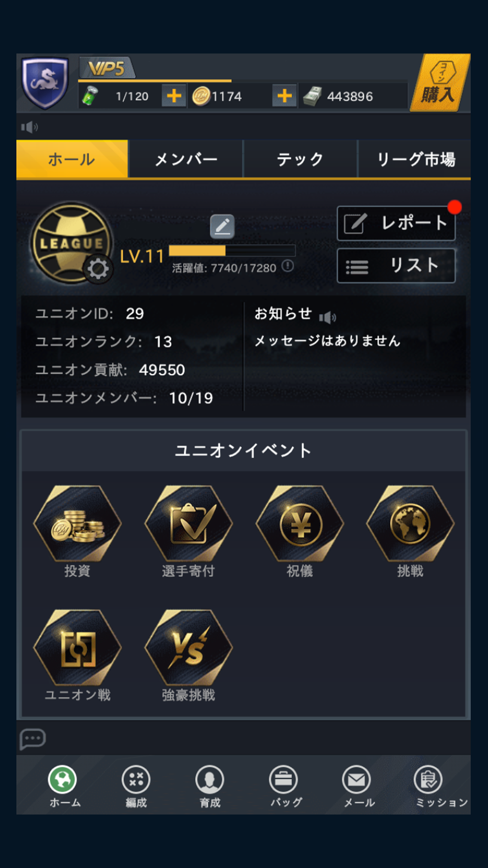This screenshot has width=488, height=868.
Task: Switch to the メンバー tab
Action: click(185, 159)
